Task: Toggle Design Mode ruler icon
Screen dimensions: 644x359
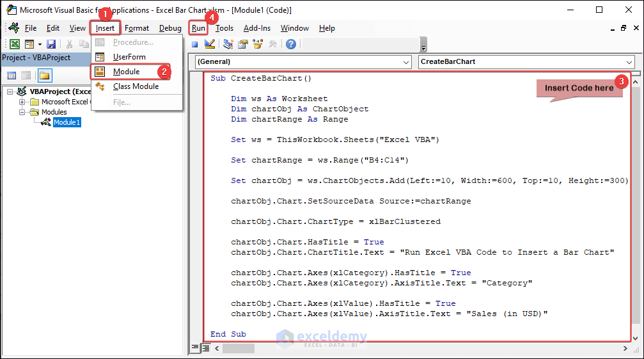Action: click(x=210, y=44)
